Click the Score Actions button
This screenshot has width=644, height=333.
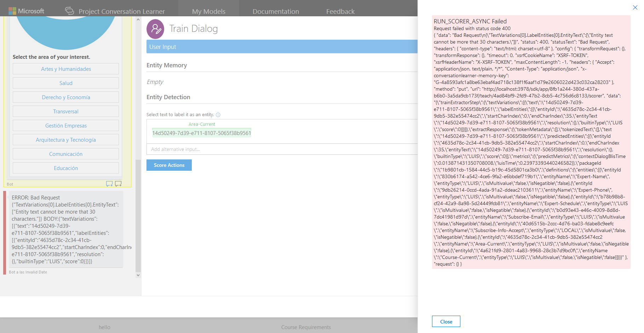(169, 165)
